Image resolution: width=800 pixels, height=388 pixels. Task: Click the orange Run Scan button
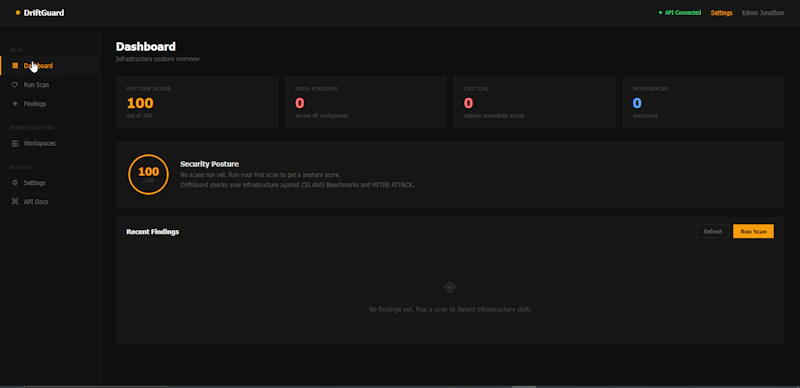click(x=753, y=231)
